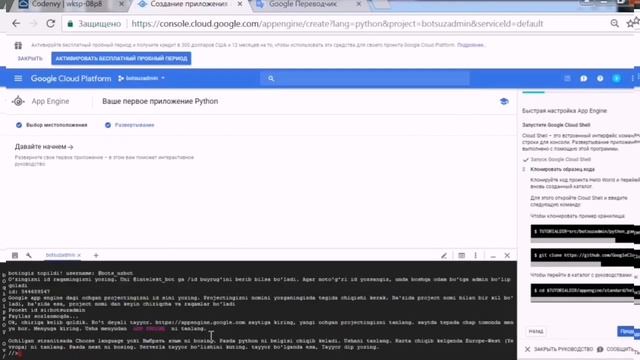The width and height of the screenshot is (640, 360).
Task: Open the account avatar in the blue header
Action: pos(616,78)
